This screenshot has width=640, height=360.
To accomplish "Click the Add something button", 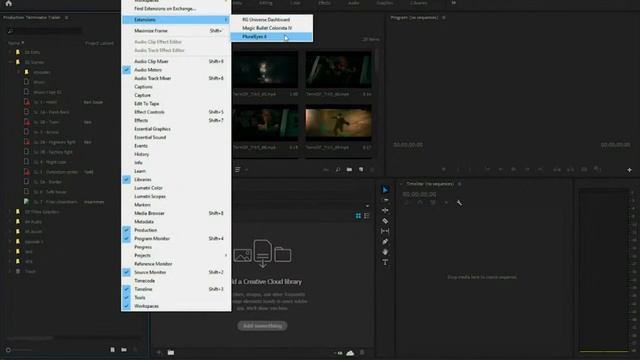I will coord(262,326).
